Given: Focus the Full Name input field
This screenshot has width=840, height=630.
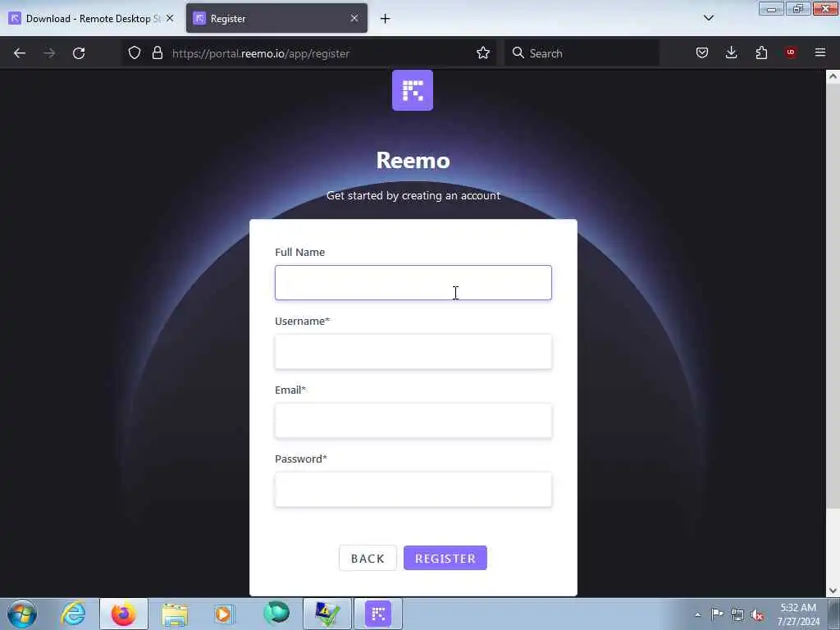Looking at the screenshot, I should pos(413,282).
